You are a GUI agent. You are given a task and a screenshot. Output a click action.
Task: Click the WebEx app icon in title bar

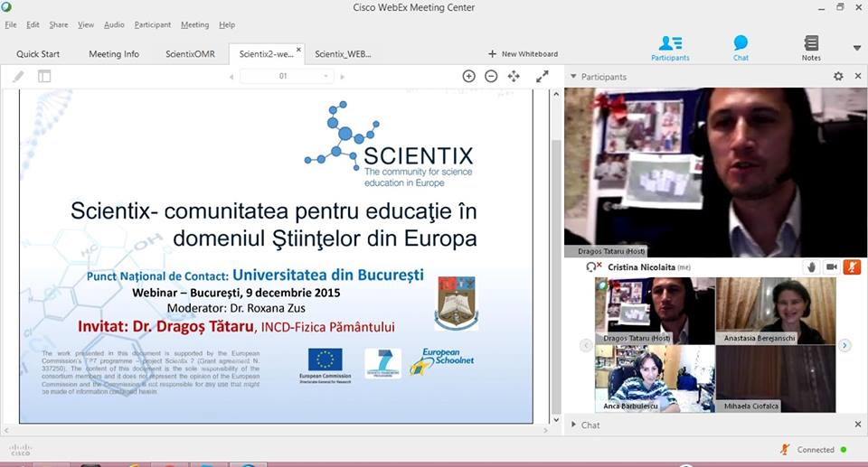coord(6,7)
